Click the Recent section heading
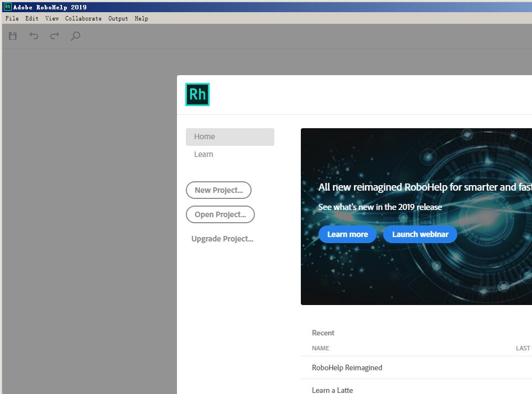 pyautogui.click(x=323, y=333)
